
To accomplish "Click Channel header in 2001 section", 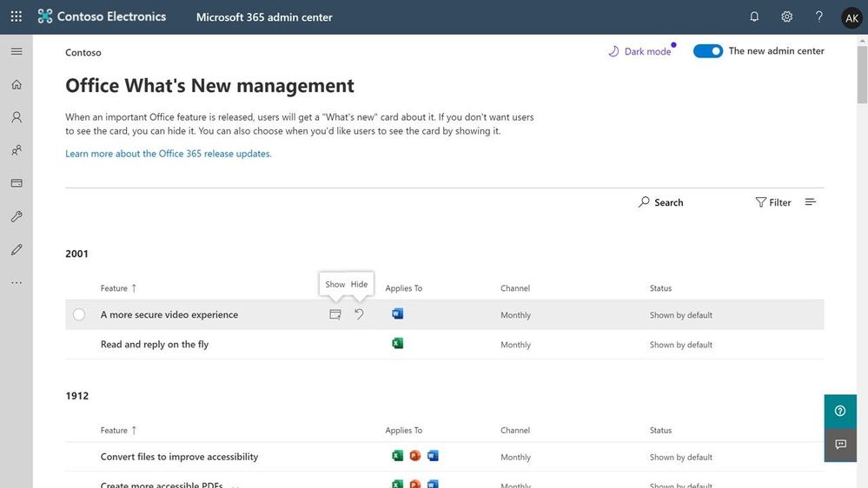I will (515, 288).
